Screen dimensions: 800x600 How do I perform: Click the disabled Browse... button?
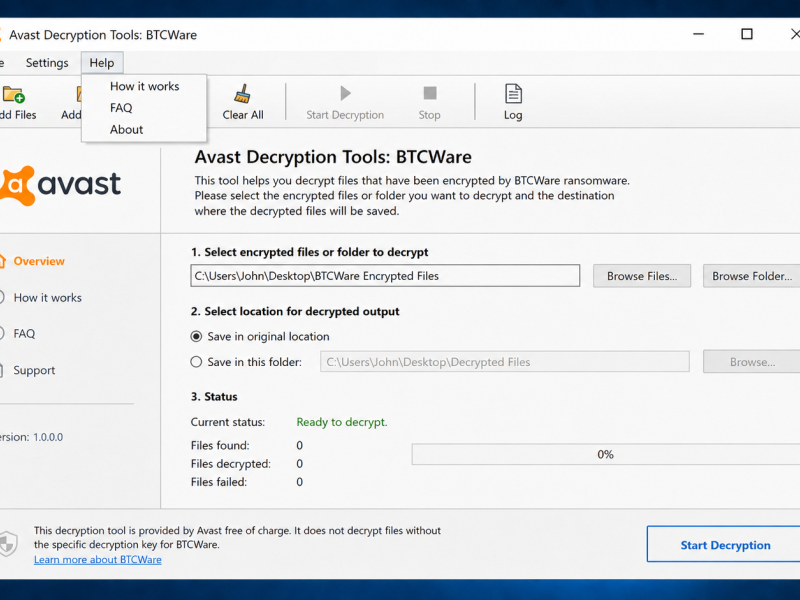(x=752, y=362)
